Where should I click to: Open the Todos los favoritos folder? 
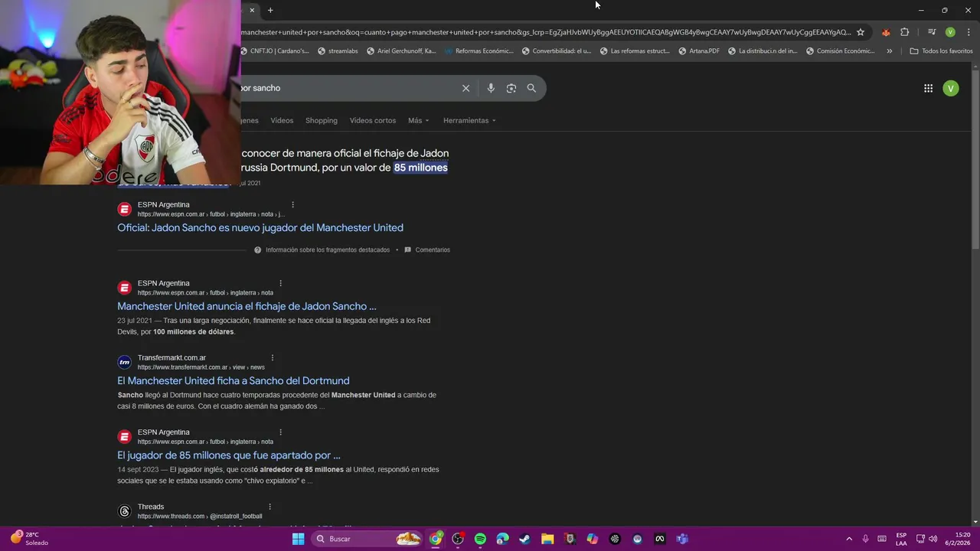(941, 51)
